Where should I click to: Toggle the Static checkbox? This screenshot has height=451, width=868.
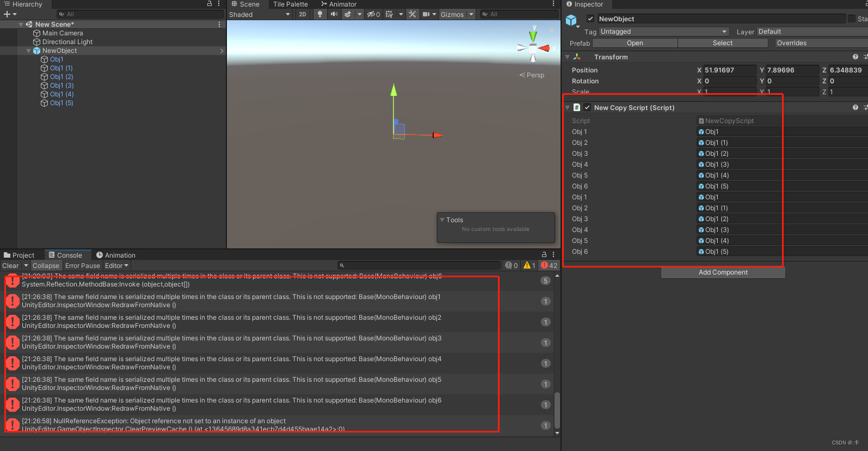tap(852, 19)
